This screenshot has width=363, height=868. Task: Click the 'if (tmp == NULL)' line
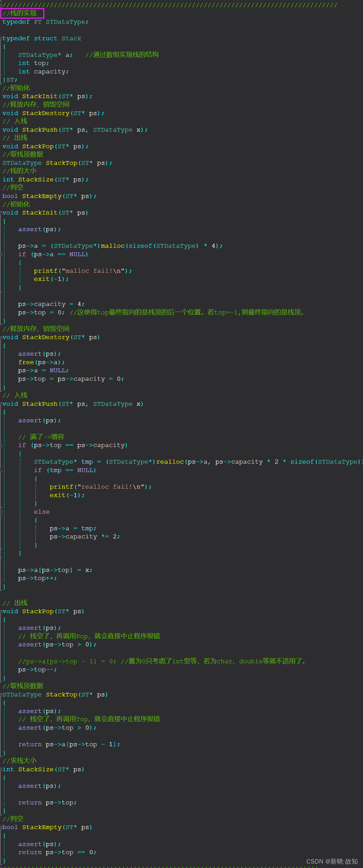tap(65, 470)
